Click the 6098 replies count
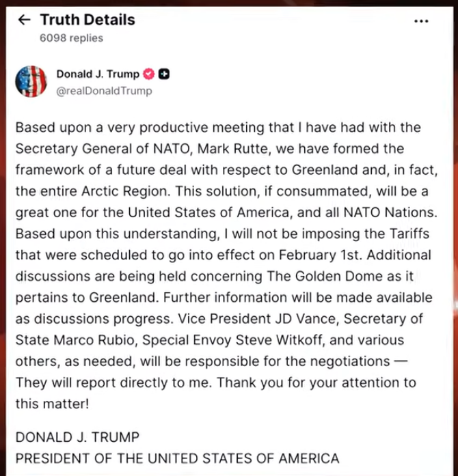The width and height of the screenshot is (458, 476). click(x=71, y=38)
